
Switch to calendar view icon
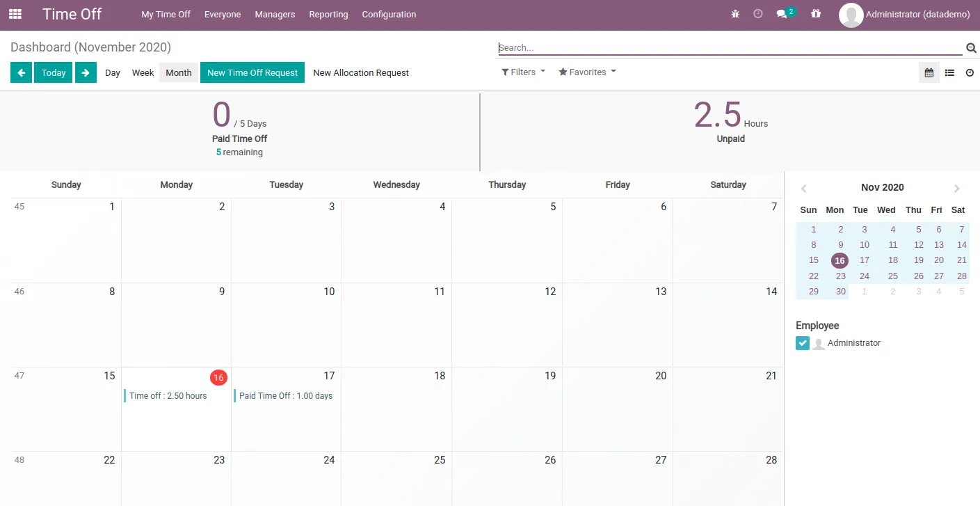click(x=929, y=72)
